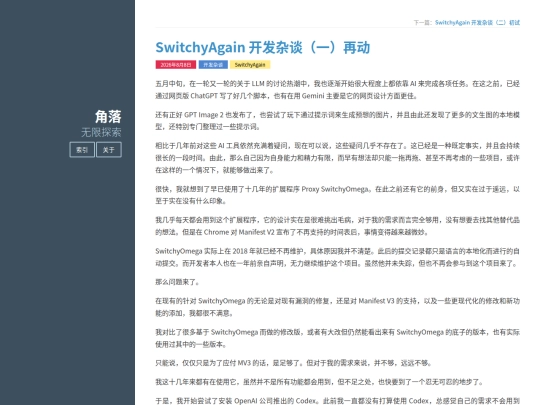Click the paragraph starting with 只能说
Image resolution: width=540 pixels, height=405 pixels.
tap(293, 363)
